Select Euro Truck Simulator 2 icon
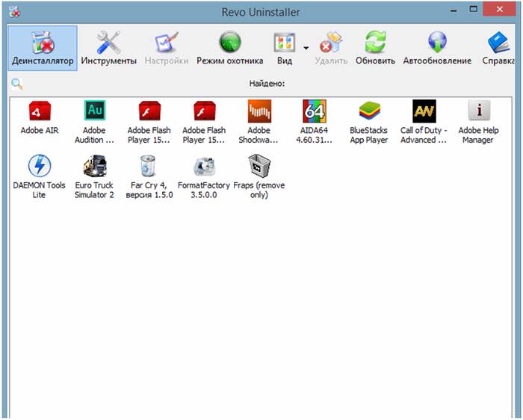Viewport: 523px width, 420px height. [94, 166]
